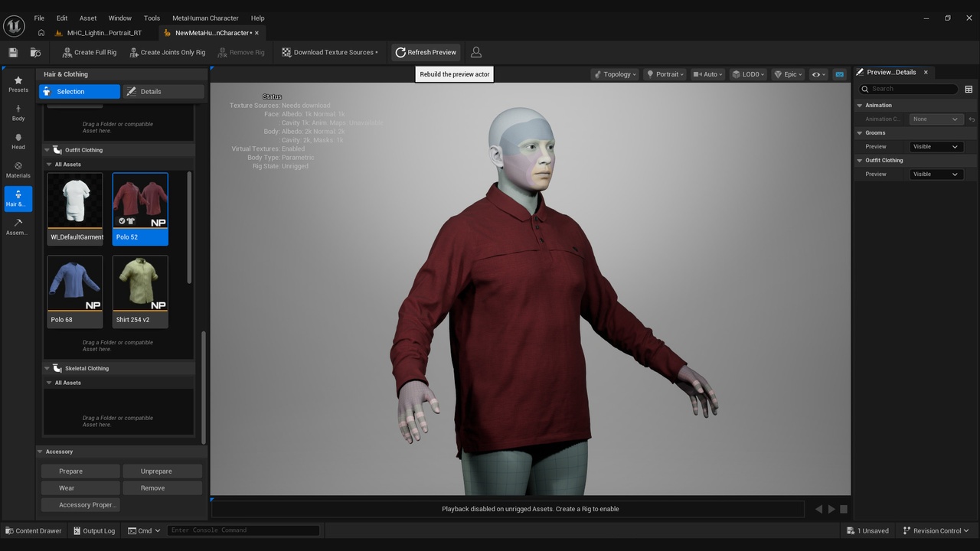Screen dimensions: 980x551
Task: Open the Tools menu
Action: pyautogui.click(x=152, y=18)
